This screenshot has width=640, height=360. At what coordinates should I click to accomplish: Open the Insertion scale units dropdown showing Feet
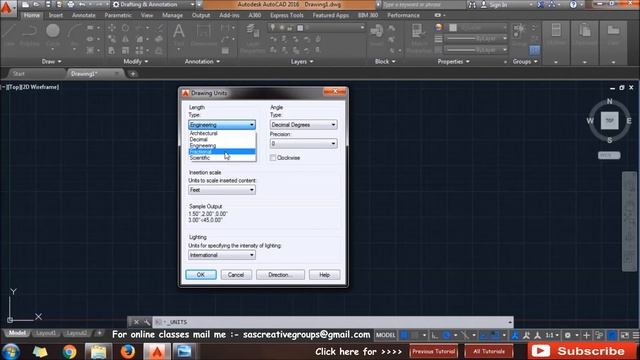pyautogui.click(x=222, y=190)
